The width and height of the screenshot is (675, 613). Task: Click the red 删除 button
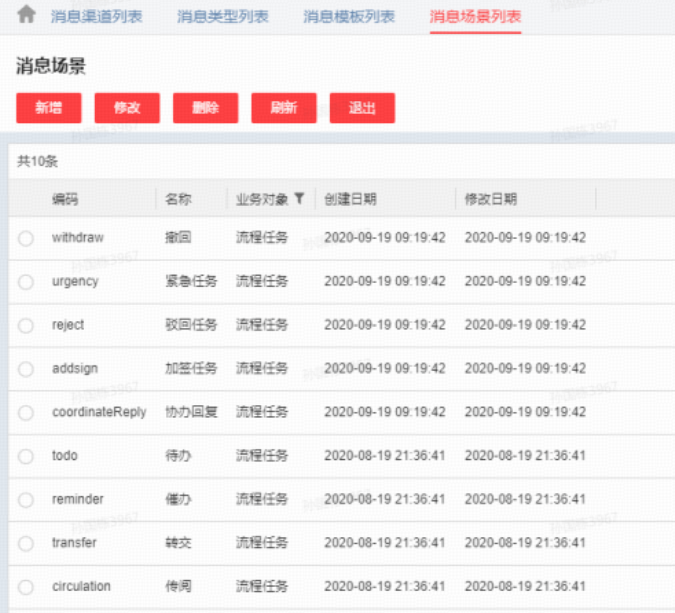pyautogui.click(x=205, y=108)
